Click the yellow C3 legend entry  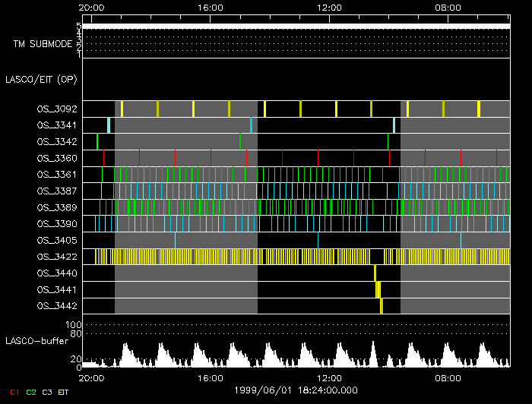click(x=48, y=392)
